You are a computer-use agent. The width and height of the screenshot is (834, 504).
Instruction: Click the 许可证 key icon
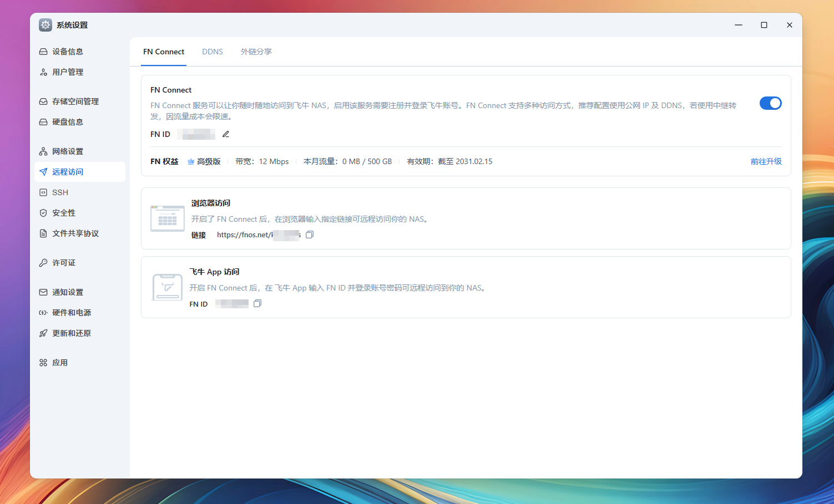[44, 262]
